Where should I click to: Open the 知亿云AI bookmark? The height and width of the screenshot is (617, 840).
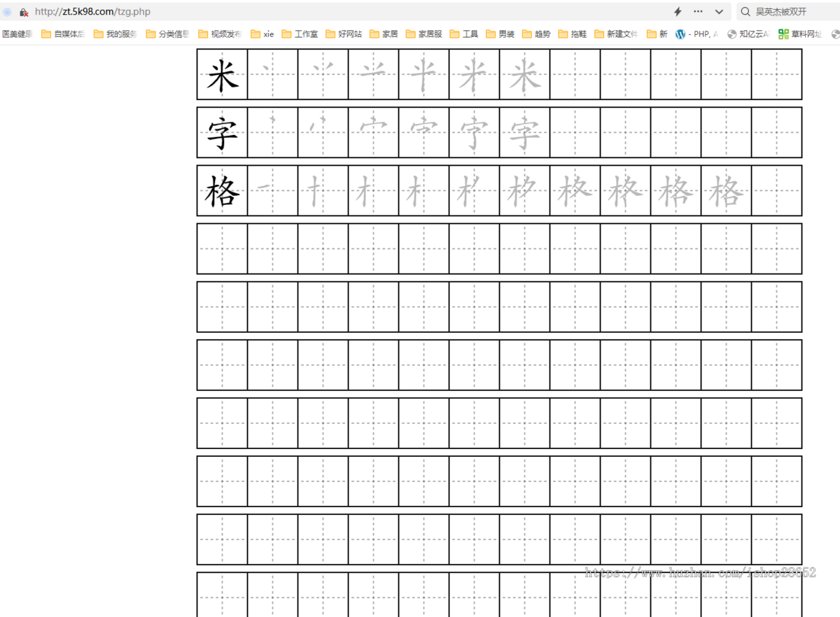[748, 34]
